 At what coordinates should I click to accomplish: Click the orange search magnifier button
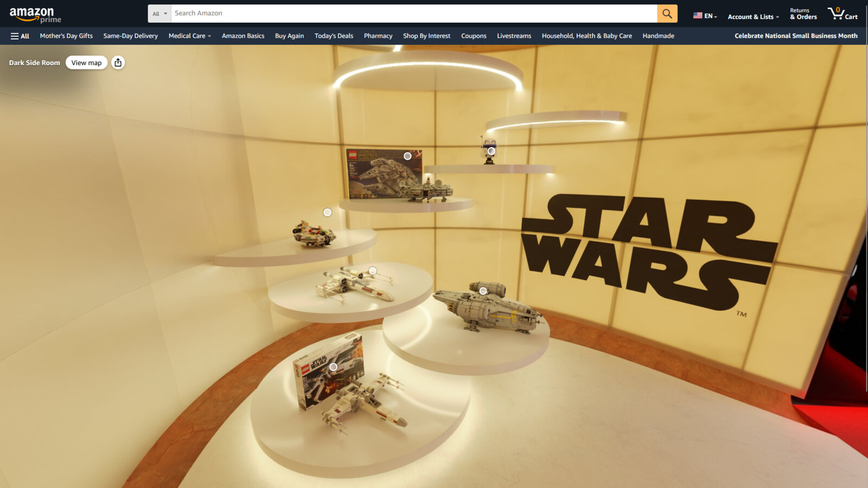click(667, 14)
